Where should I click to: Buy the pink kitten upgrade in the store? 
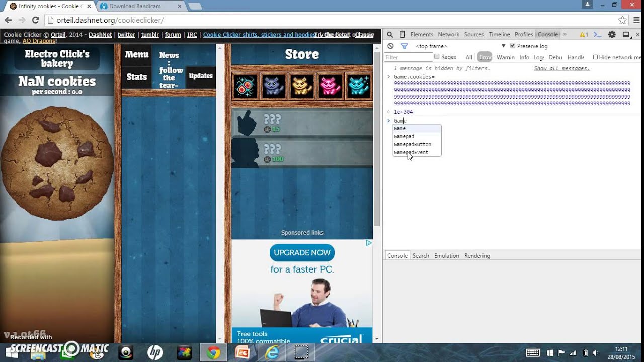(331, 85)
